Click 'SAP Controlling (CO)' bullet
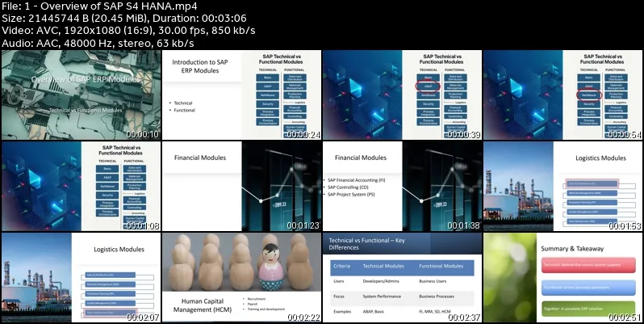Image resolution: width=644 pixels, height=324 pixels. coord(349,187)
